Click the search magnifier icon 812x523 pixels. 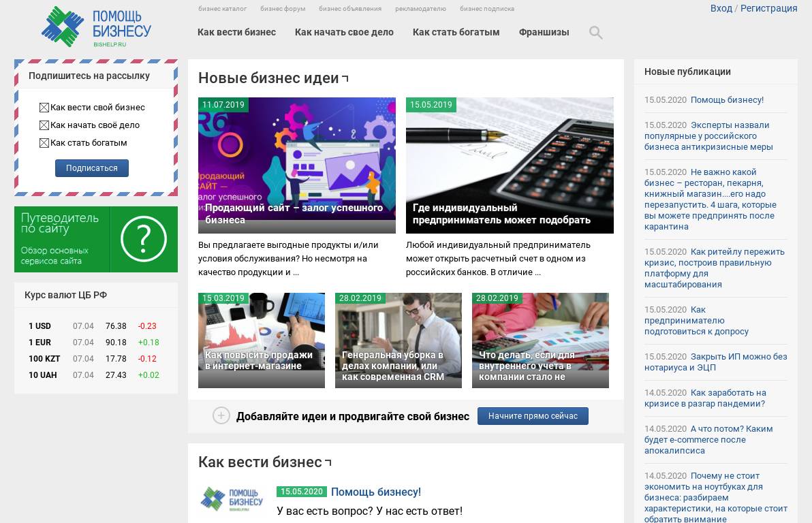(595, 33)
